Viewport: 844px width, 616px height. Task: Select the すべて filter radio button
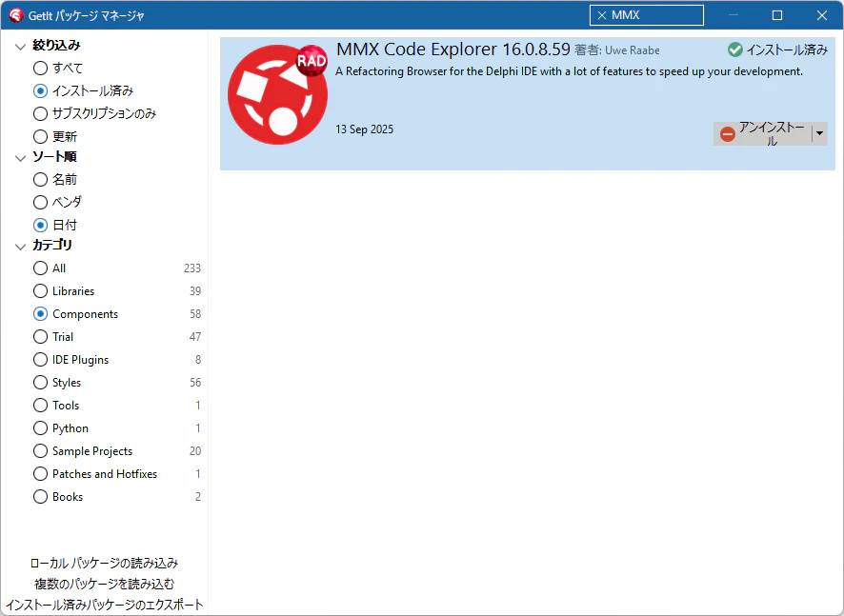(40, 68)
